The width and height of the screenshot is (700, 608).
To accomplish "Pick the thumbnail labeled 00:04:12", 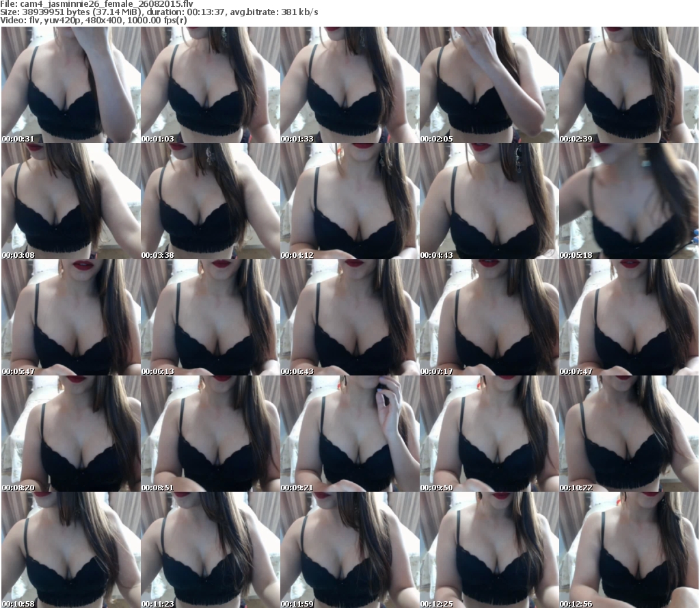I will click(x=349, y=201).
